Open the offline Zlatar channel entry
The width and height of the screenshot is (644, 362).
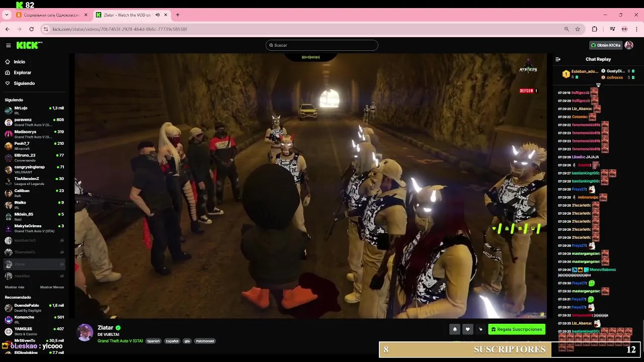[x=34, y=264]
